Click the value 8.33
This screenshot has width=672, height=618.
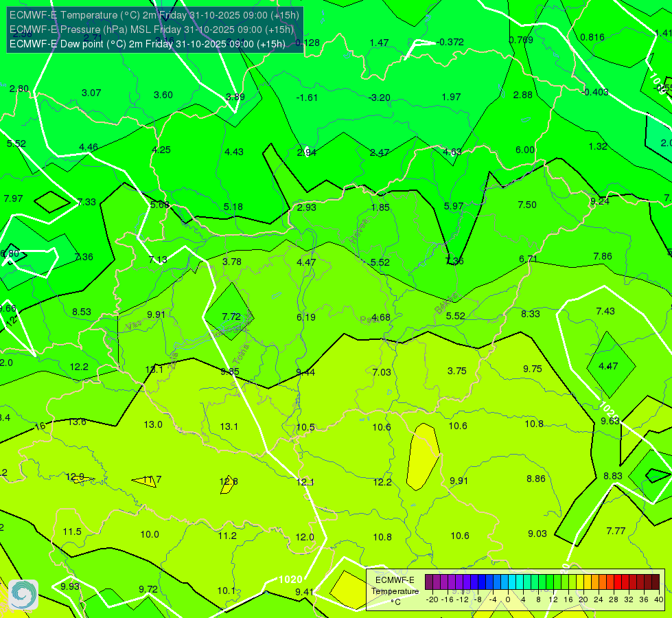tap(531, 314)
